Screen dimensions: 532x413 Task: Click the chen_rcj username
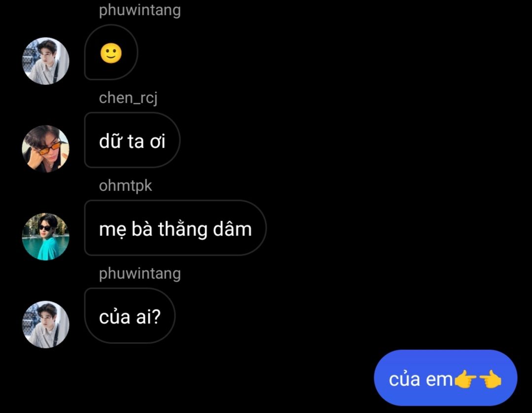128,98
